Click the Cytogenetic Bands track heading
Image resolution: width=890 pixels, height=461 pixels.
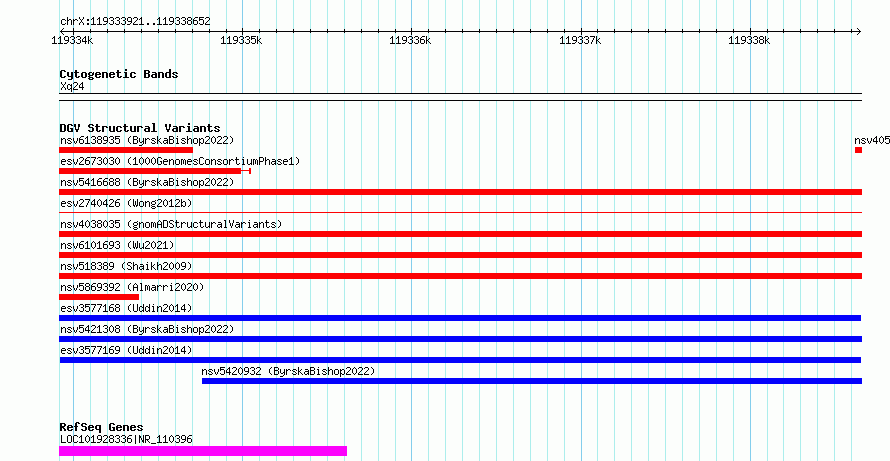pyautogui.click(x=119, y=74)
